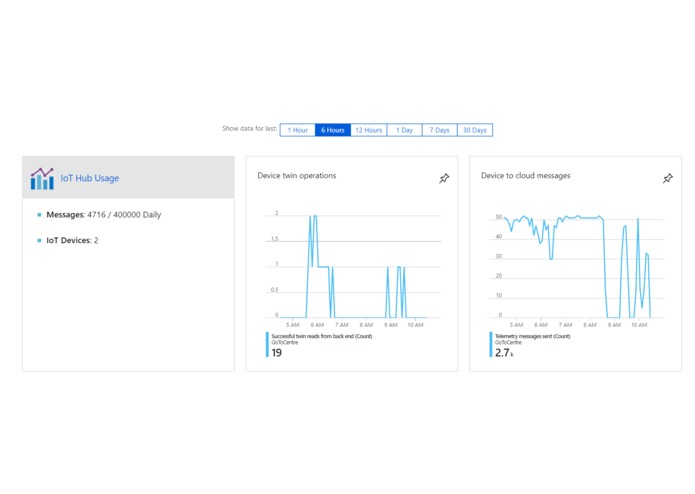Switch to 12 Hours data view

(369, 130)
